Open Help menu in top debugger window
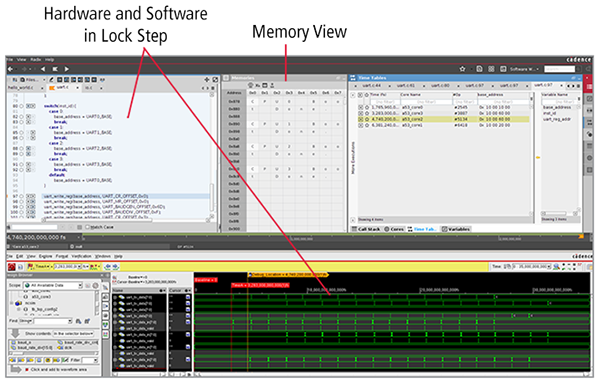Image resolution: width=600 pixels, height=383 pixels. point(49,60)
